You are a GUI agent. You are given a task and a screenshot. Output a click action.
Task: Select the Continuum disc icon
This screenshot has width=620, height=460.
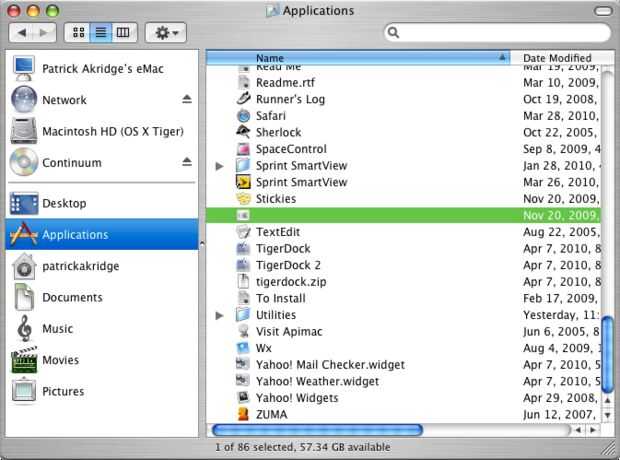(24, 162)
